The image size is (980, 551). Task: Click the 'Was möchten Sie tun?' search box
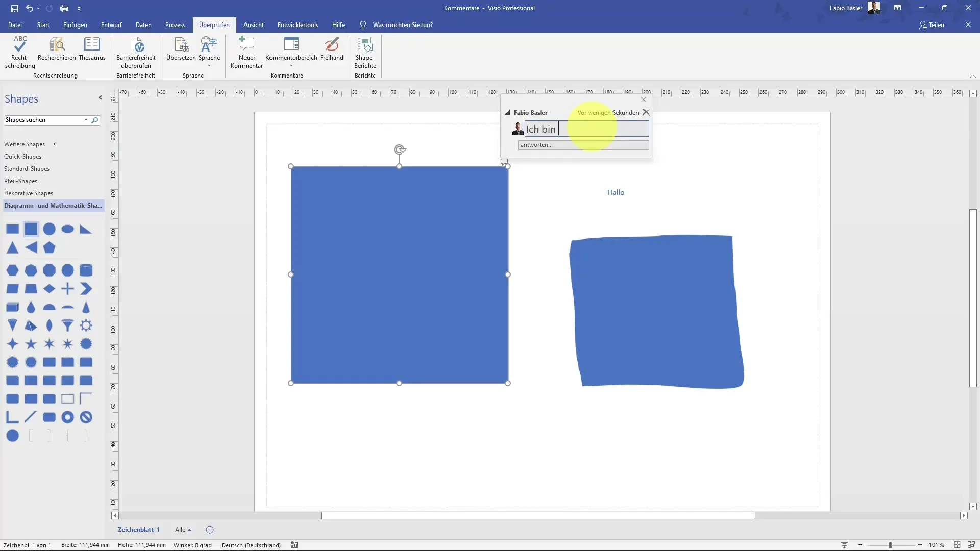[402, 24]
